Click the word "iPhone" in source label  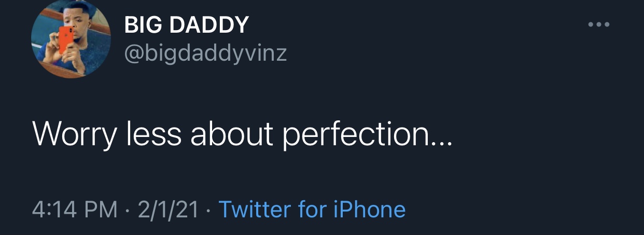coord(369,210)
